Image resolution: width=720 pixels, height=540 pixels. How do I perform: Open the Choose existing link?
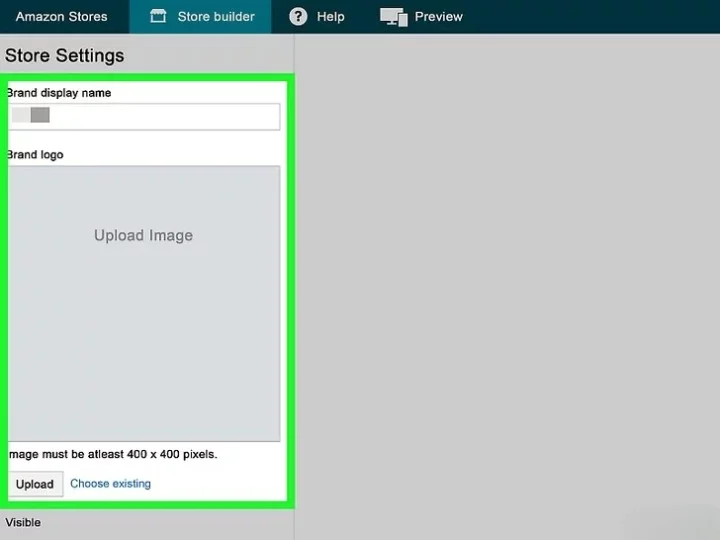(110, 484)
